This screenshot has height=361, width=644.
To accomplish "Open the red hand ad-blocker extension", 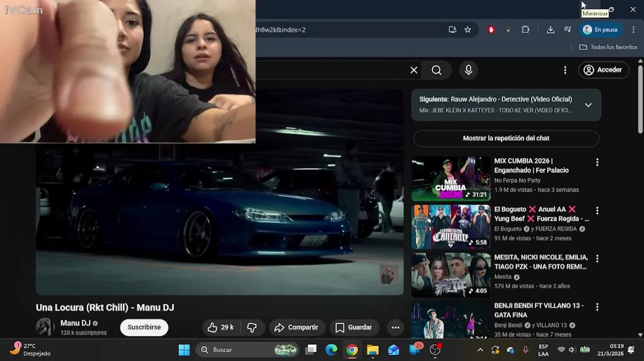I will click(491, 30).
